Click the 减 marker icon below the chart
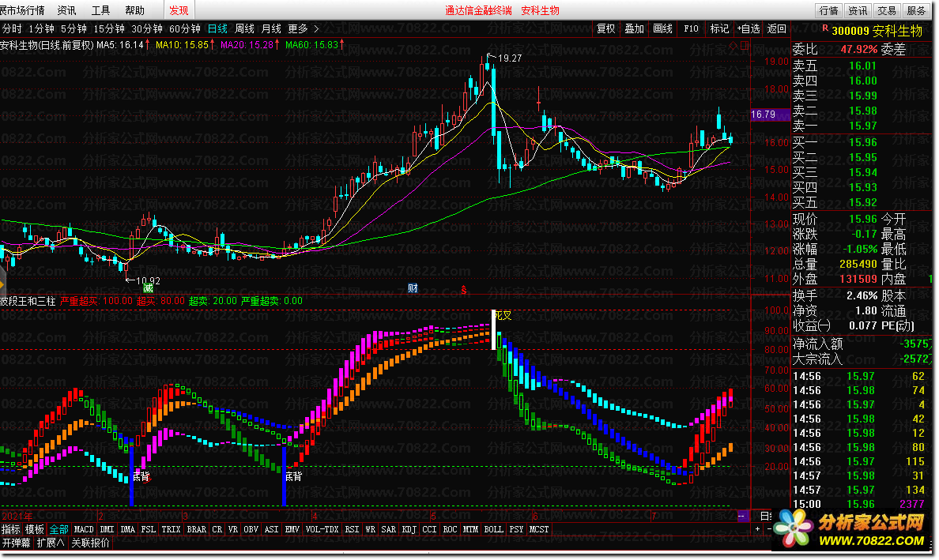 (148, 288)
